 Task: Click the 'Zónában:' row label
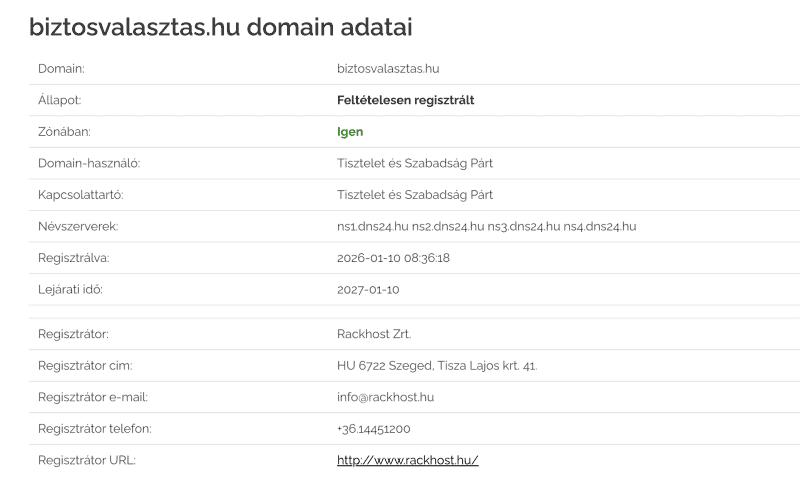(x=64, y=131)
